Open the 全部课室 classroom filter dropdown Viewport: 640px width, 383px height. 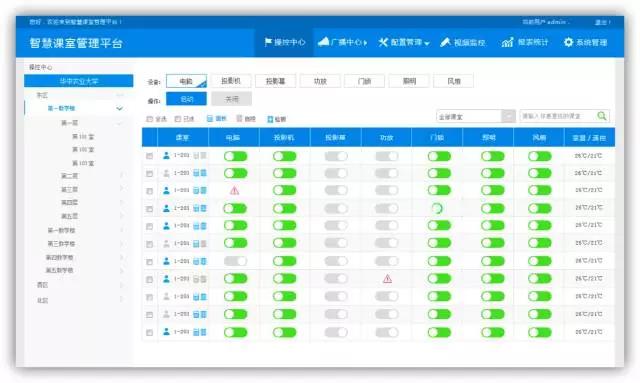click(476, 116)
